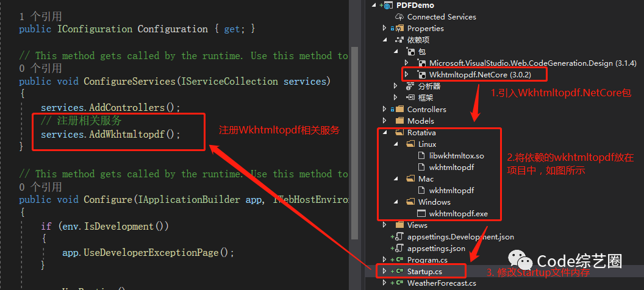Select the wkhtmltopdf.exe file
Screen dimensions: 644x290
[x=459, y=213]
